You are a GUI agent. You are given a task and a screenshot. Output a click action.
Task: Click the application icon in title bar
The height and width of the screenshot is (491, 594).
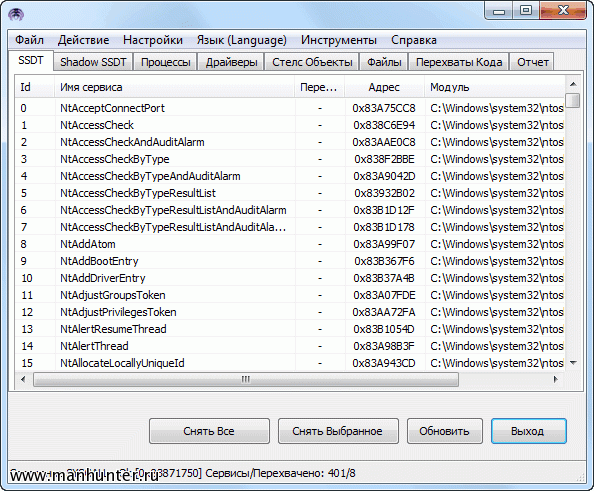coord(16,15)
